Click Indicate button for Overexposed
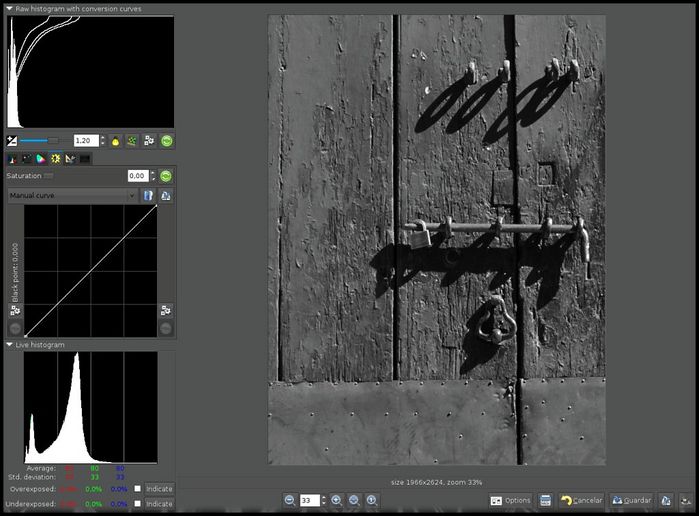Screen dimensions: 699x516 click(159, 489)
